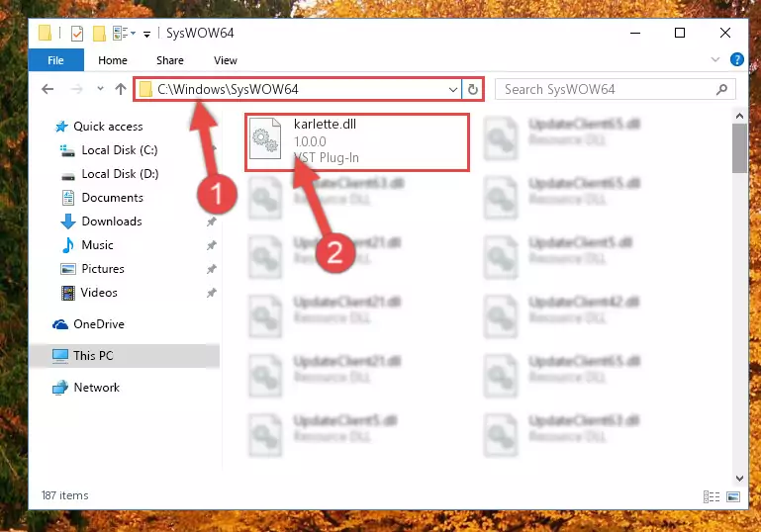The width and height of the screenshot is (761, 532).
Task: Open Local Disk (D:) in sidebar
Action: [120, 174]
